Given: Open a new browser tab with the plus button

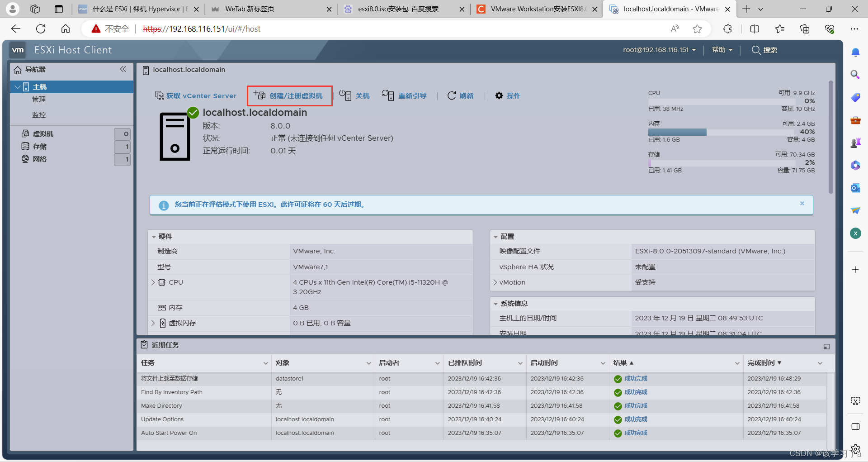Looking at the screenshot, I should coord(746,9).
